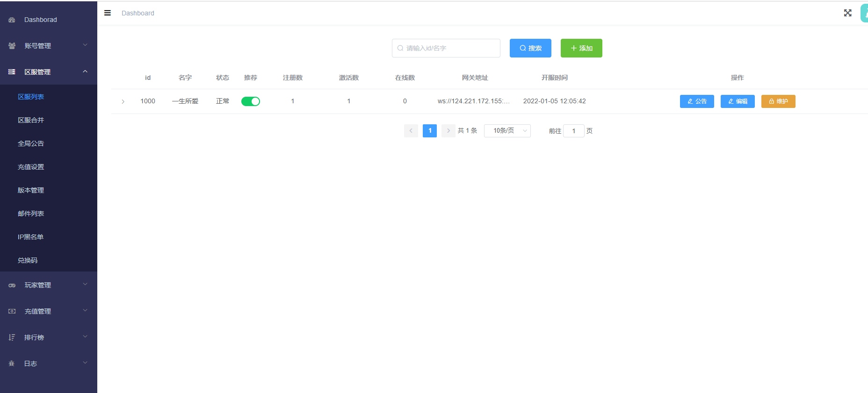Open 区服合并 menu item
This screenshot has width=868, height=393.
(x=49, y=120)
